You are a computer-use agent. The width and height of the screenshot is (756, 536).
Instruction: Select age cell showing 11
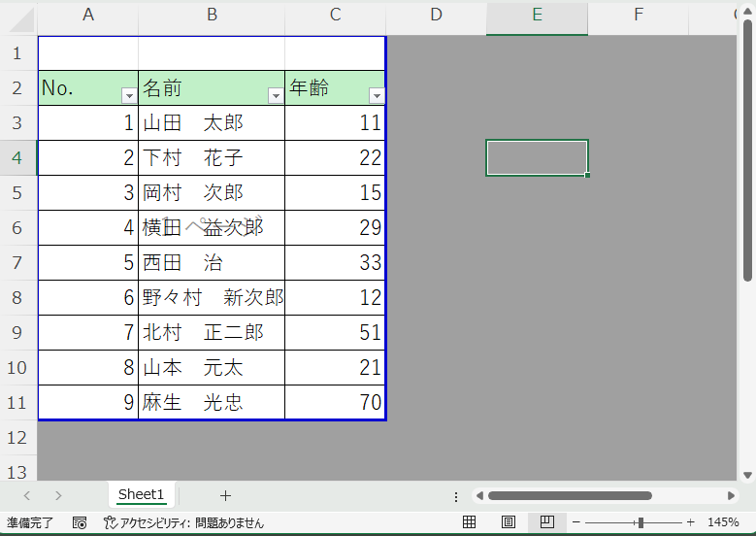[335, 123]
